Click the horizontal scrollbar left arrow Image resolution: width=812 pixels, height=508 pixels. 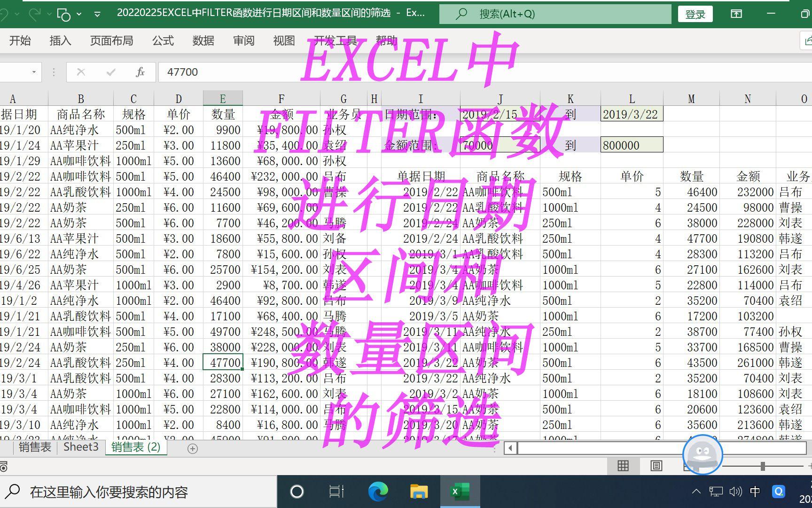pos(511,448)
